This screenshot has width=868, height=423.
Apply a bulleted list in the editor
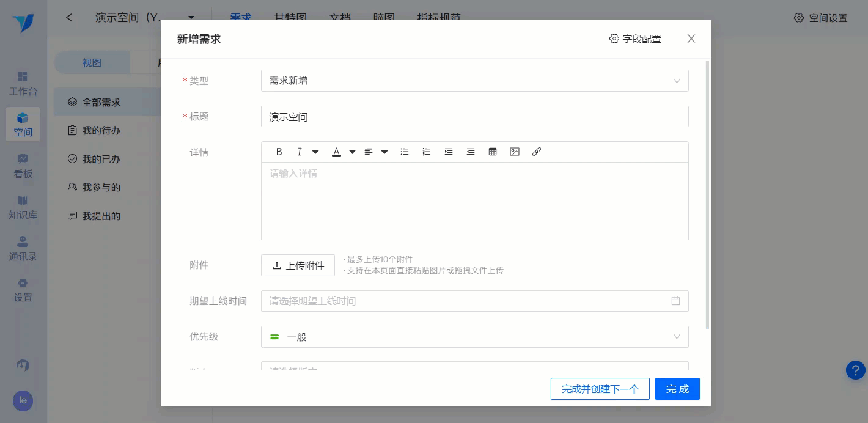405,152
